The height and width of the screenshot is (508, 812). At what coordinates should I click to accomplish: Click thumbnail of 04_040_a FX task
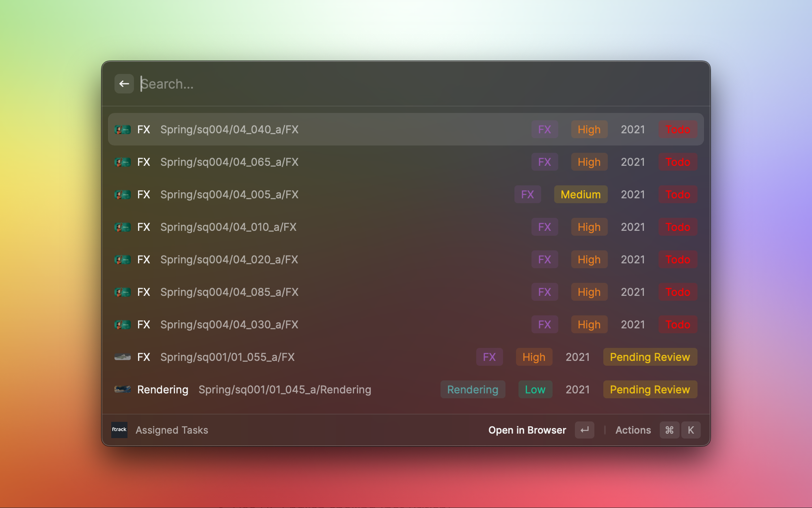[x=122, y=130]
